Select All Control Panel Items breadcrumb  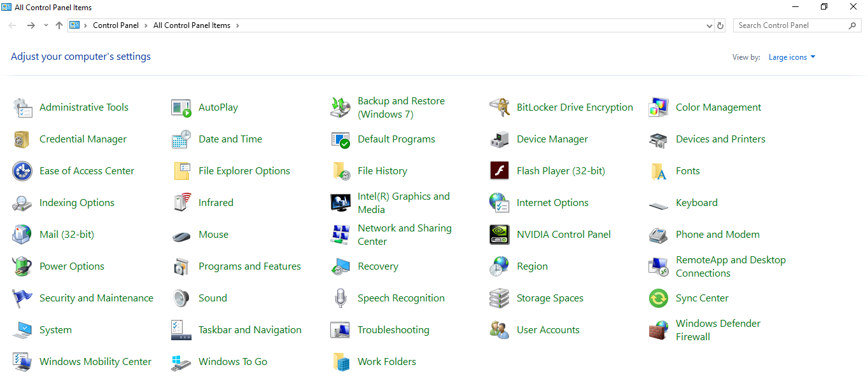click(x=192, y=25)
